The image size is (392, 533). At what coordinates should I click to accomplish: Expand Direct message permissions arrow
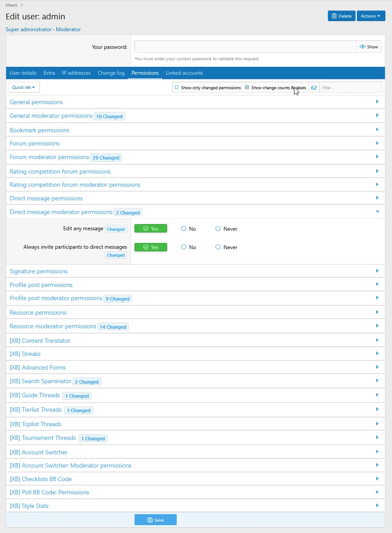(377, 198)
